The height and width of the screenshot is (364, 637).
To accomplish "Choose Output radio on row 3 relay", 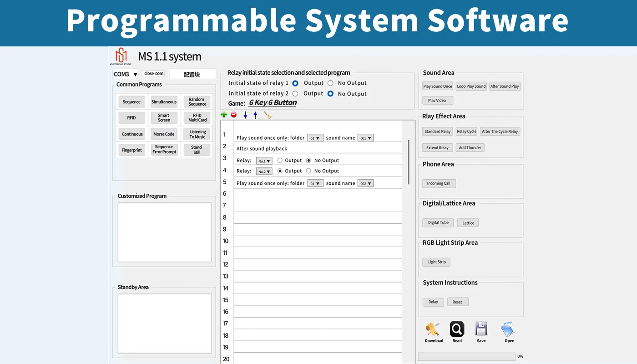I will pos(280,161).
